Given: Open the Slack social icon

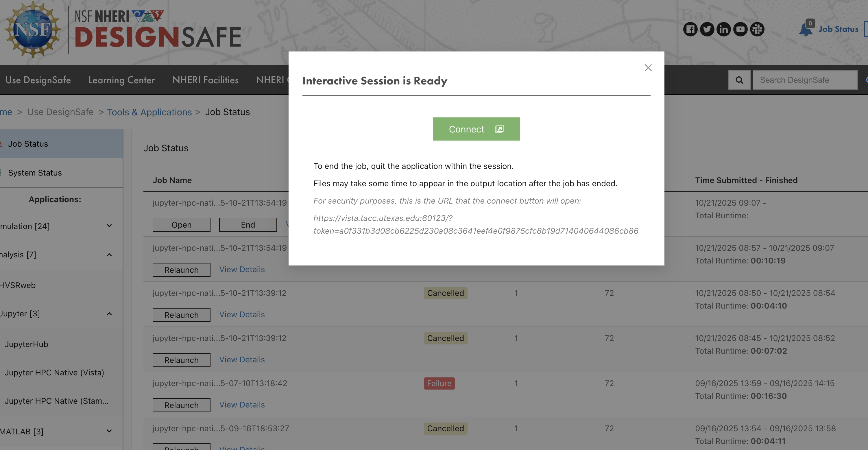Looking at the screenshot, I should tap(757, 29).
